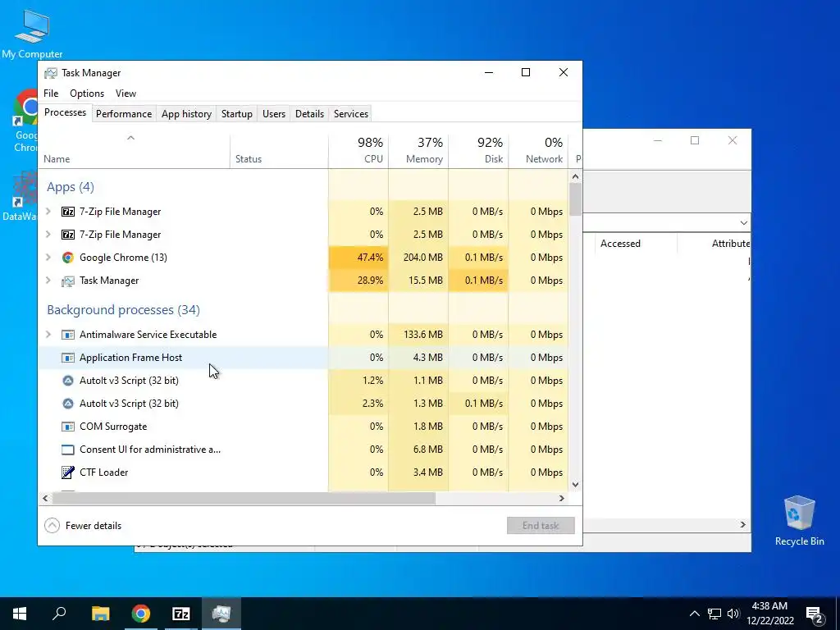This screenshot has width=840, height=630.
Task: Click the Consent UI process icon
Action: click(x=68, y=450)
